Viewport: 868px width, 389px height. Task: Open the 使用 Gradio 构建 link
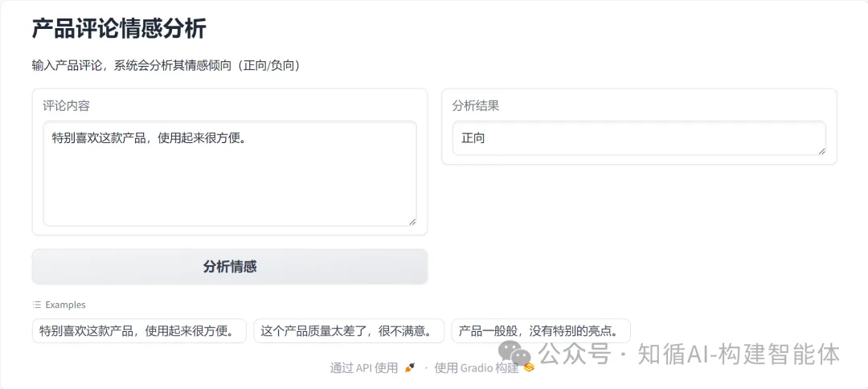[x=477, y=368]
